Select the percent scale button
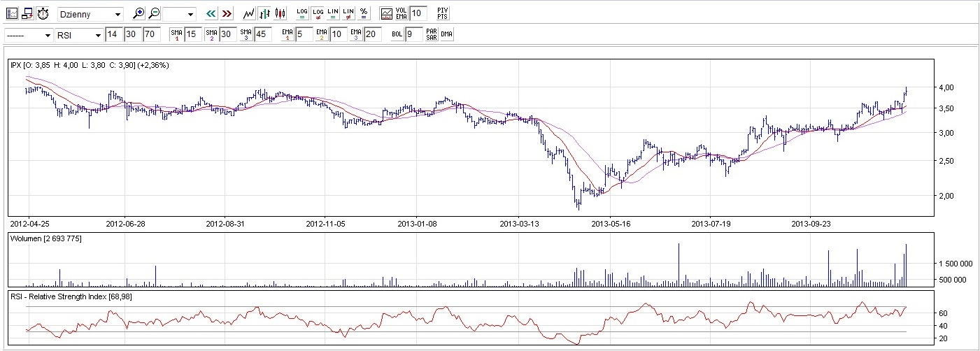The height and width of the screenshot is (351, 980). tap(362, 13)
